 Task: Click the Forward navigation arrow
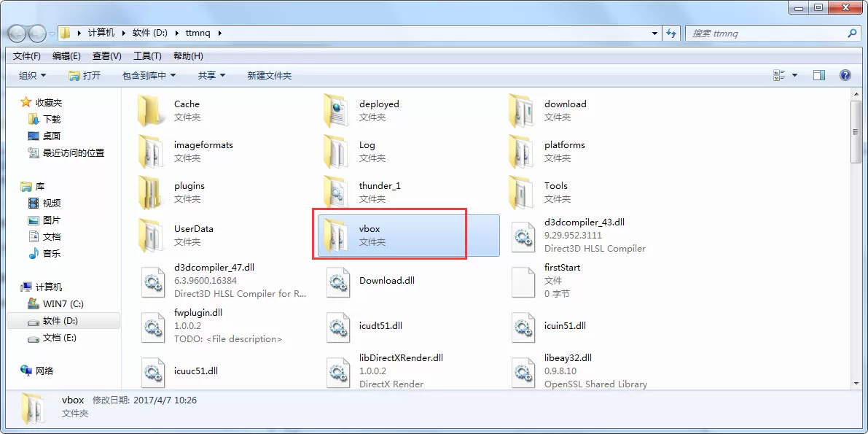[36, 33]
